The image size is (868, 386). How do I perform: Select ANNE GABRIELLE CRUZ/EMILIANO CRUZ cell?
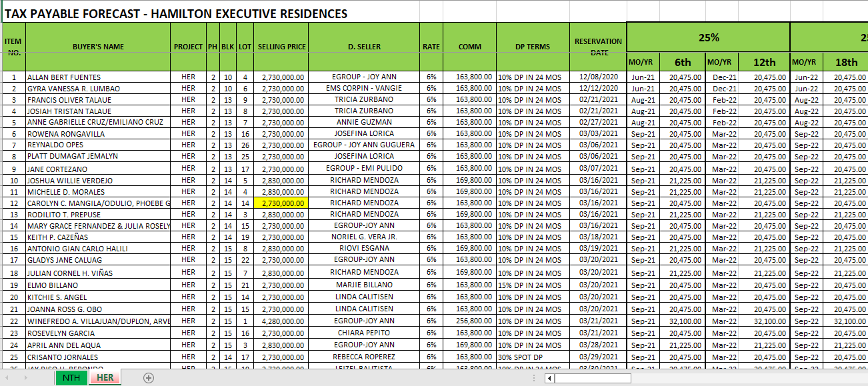[x=98, y=123]
